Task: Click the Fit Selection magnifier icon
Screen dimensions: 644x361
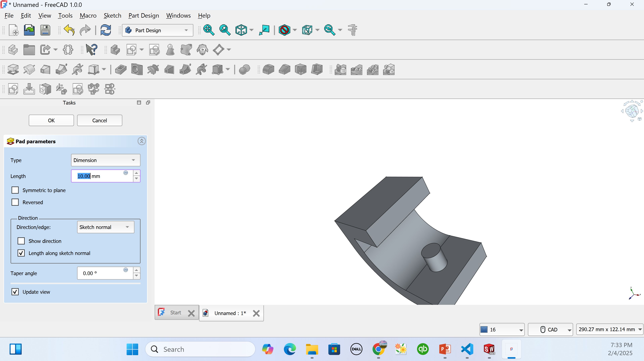Action: (225, 30)
